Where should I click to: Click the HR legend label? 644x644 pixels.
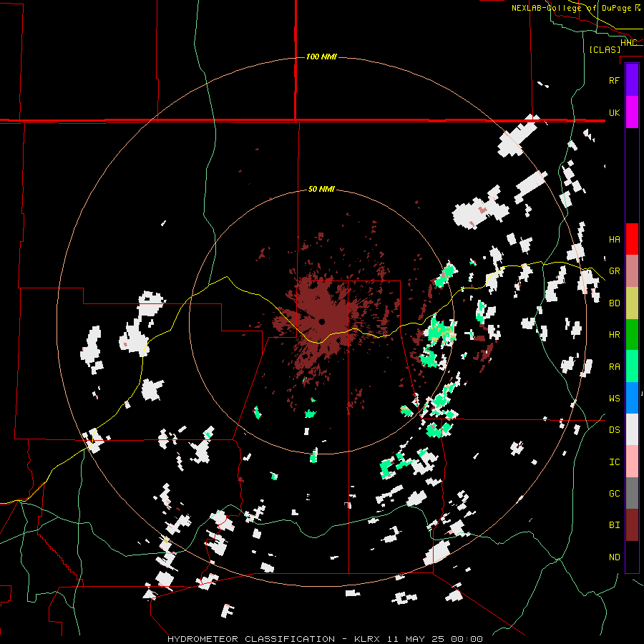(x=614, y=335)
